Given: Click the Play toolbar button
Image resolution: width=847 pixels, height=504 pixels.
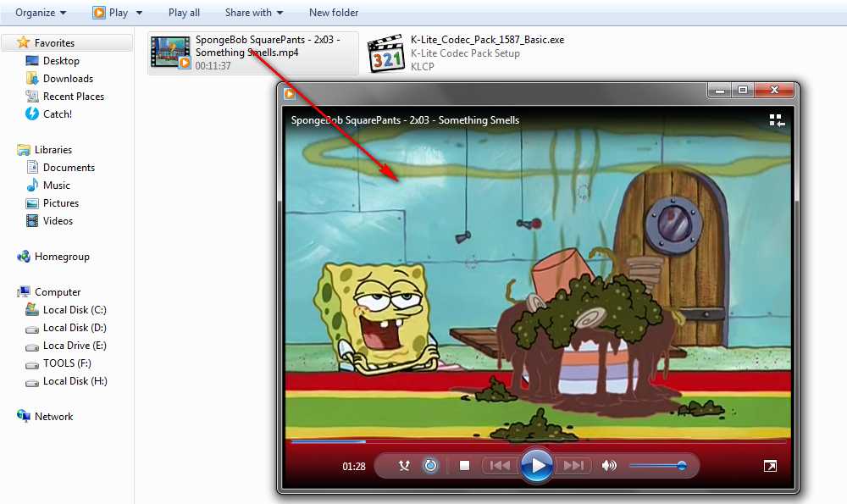Looking at the screenshot, I should (110, 13).
